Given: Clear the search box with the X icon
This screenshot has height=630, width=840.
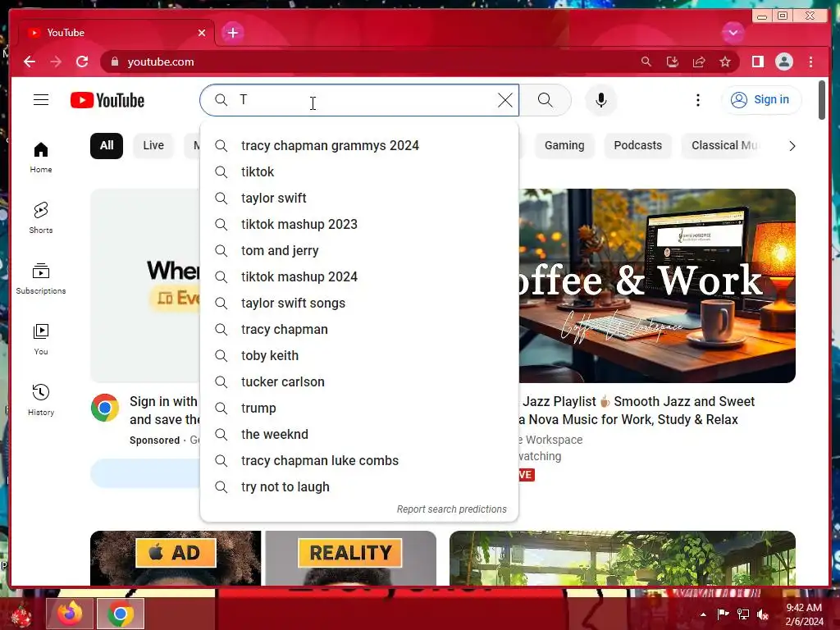Looking at the screenshot, I should [x=504, y=100].
